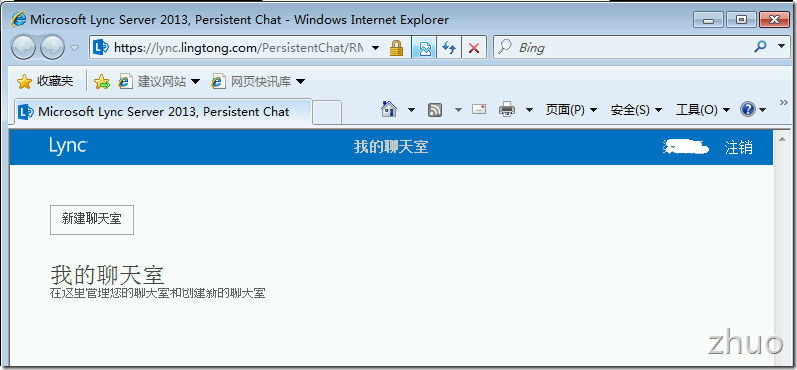This screenshot has height=370, width=797.
Task: Click the RSS feeds icon
Action: [435, 109]
